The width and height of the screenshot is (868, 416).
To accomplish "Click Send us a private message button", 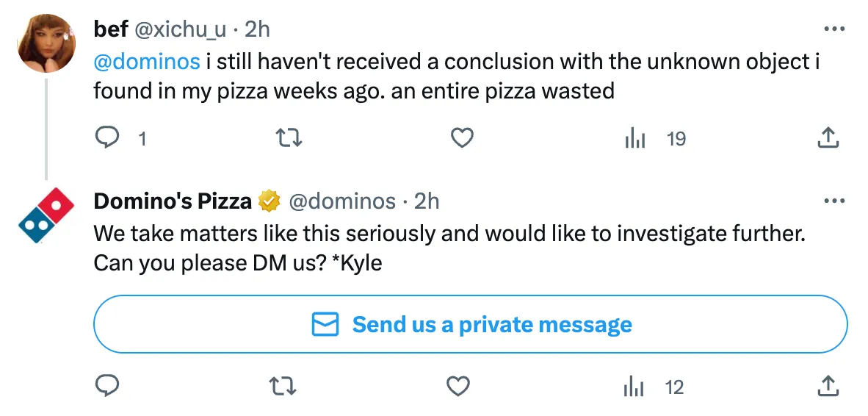I will pos(470,324).
